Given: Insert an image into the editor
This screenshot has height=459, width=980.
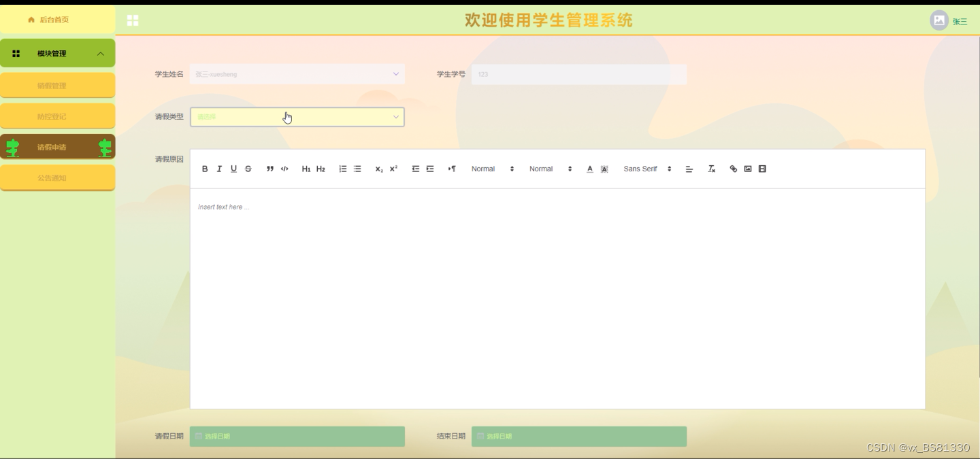Looking at the screenshot, I should (x=748, y=169).
